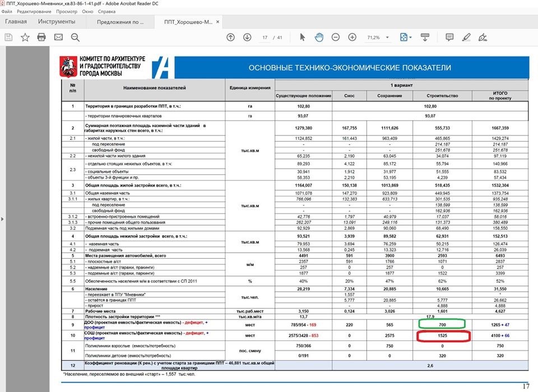Open the scrolling mode keyboard icon
Image resolution: width=538 pixels, height=392 pixels.
point(425,37)
